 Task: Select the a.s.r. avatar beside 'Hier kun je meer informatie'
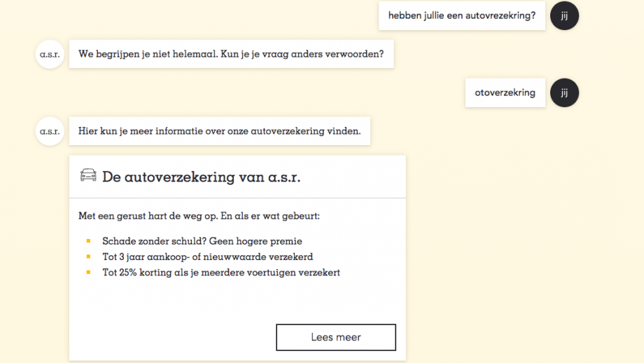[x=50, y=132]
